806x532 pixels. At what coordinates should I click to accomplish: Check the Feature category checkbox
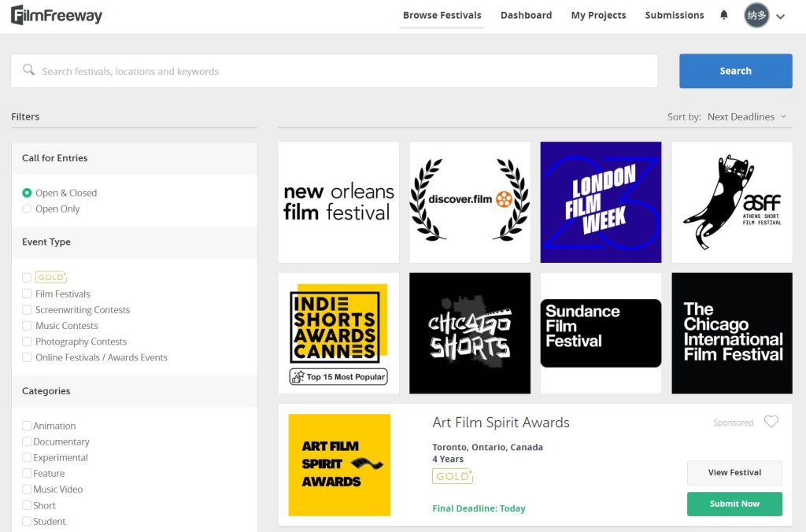pos(27,474)
